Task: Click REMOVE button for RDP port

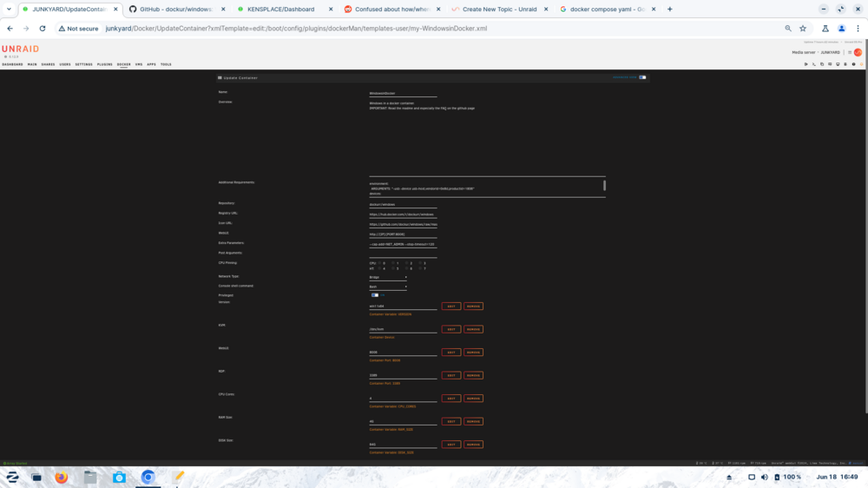Action: (x=473, y=376)
